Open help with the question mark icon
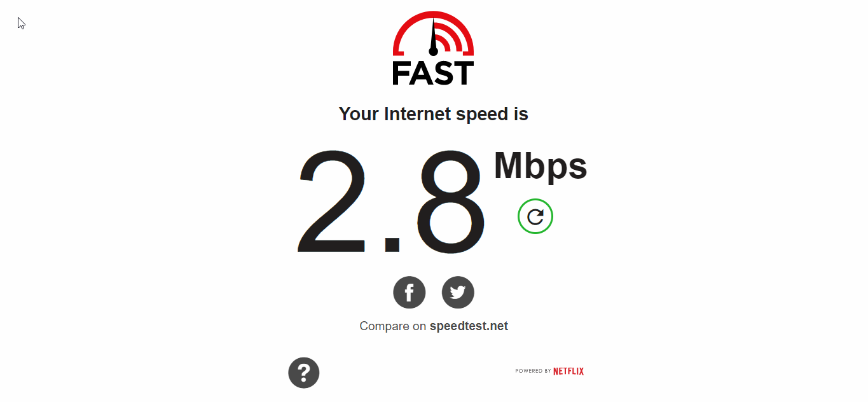The height and width of the screenshot is (402, 868). click(304, 373)
